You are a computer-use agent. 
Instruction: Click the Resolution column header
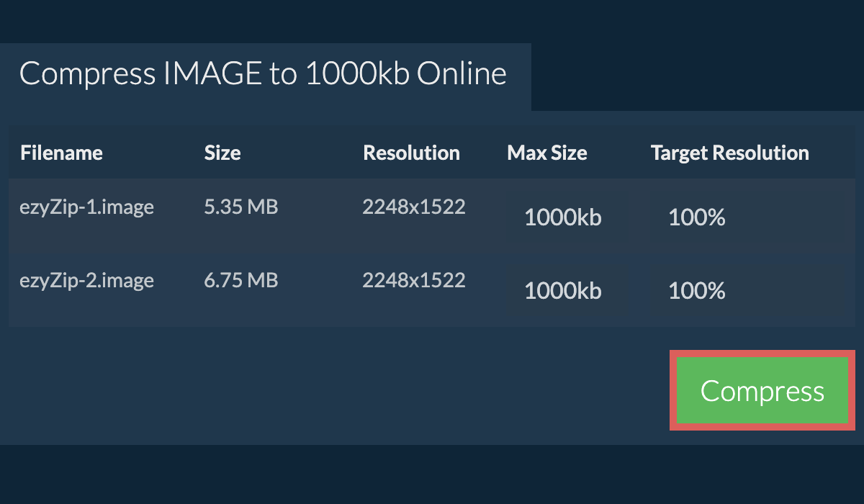[411, 153]
